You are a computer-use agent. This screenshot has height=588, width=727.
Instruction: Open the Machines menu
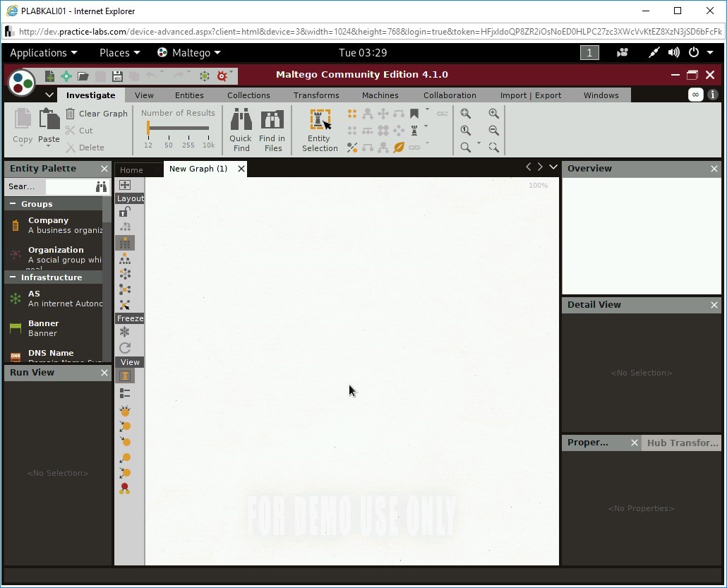[380, 95]
